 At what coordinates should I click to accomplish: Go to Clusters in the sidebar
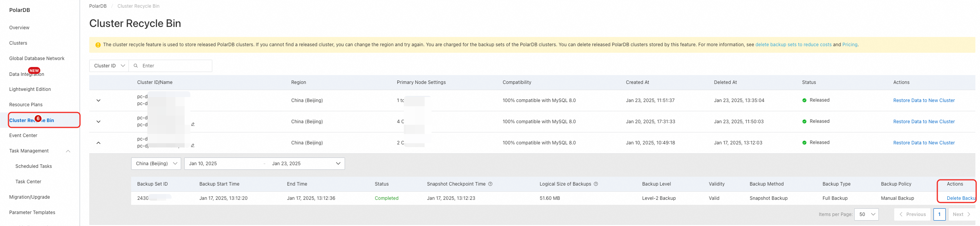tap(18, 43)
